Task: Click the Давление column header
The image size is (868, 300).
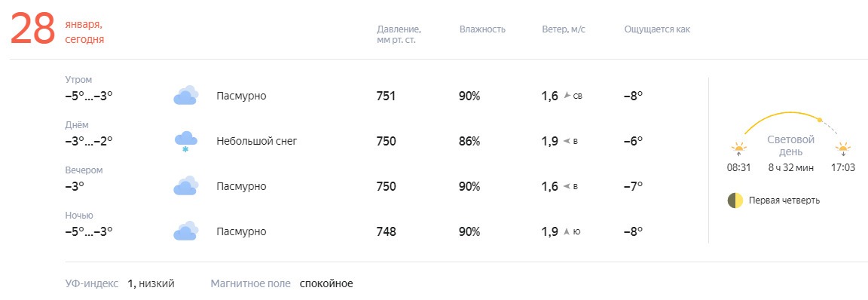Action: pos(399,35)
